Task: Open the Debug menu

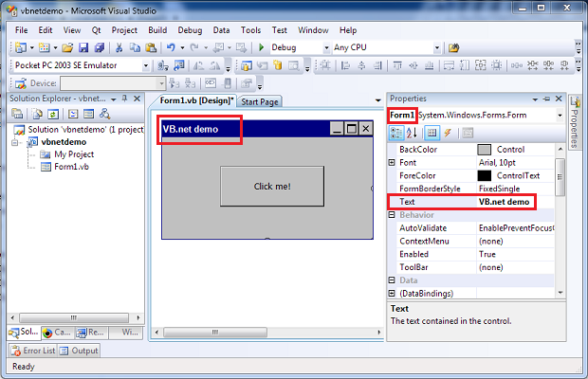Action: (190, 30)
